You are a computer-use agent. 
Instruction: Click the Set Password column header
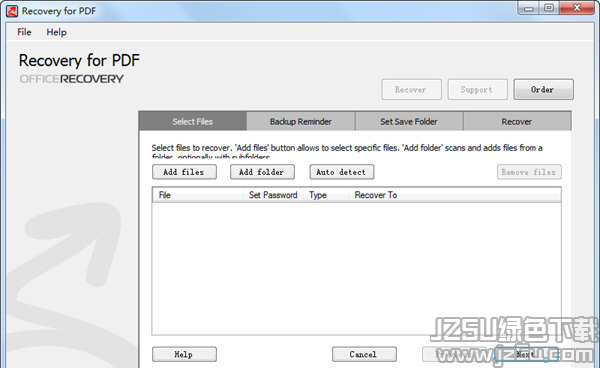[x=274, y=195]
